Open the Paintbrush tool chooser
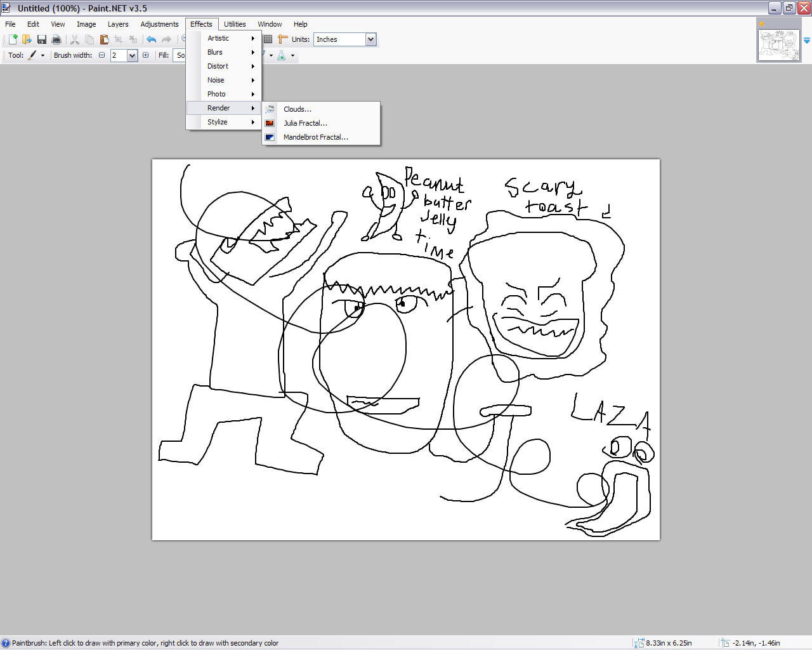Viewport: 812px width, 650px height. 37,55
